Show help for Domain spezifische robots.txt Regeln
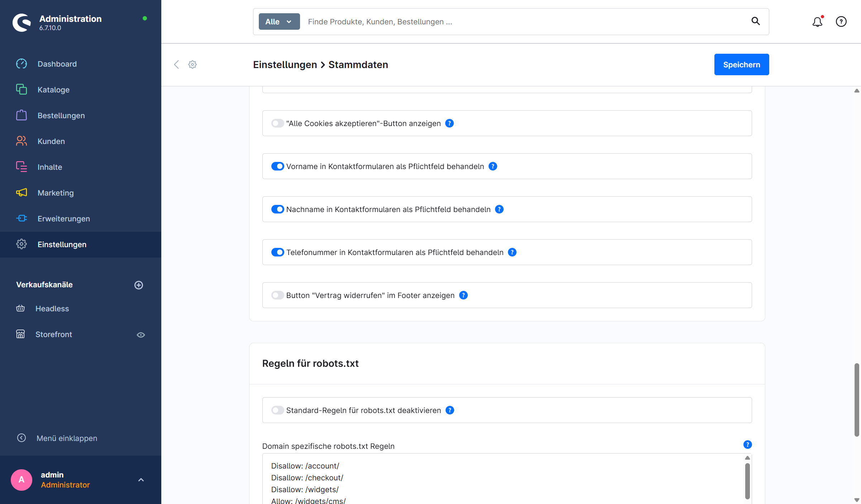Screen dimensions: 861x504 point(747,445)
